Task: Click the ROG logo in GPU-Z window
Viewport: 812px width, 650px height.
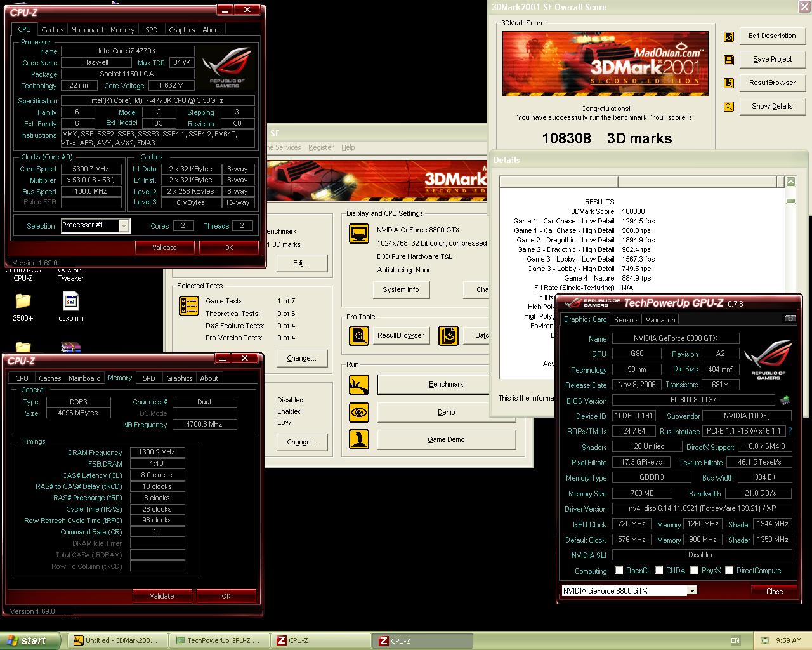Action: (768, 361)
